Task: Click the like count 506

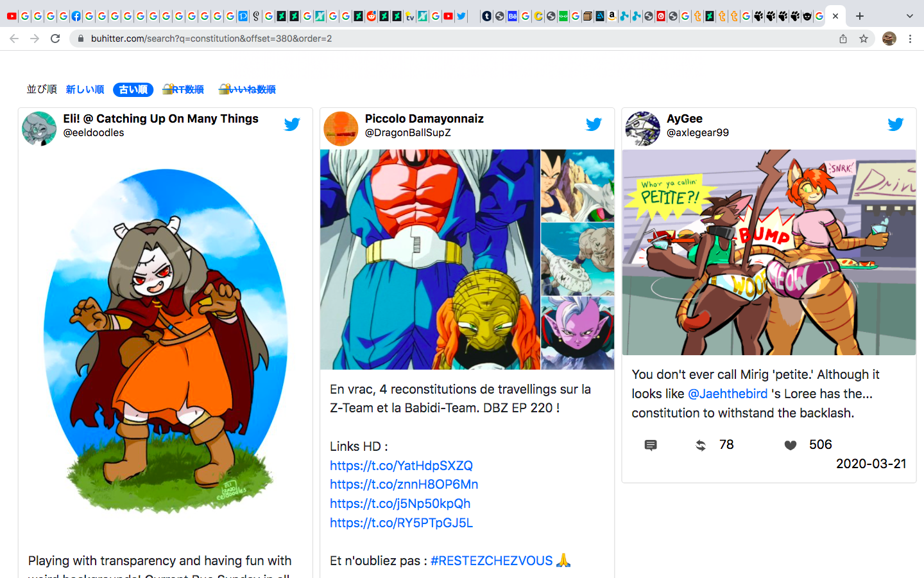Action: click(820, 444)
